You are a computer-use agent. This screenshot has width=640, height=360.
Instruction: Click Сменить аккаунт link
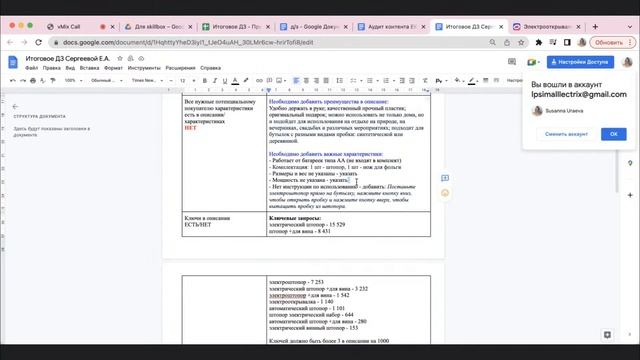point(566,134)
